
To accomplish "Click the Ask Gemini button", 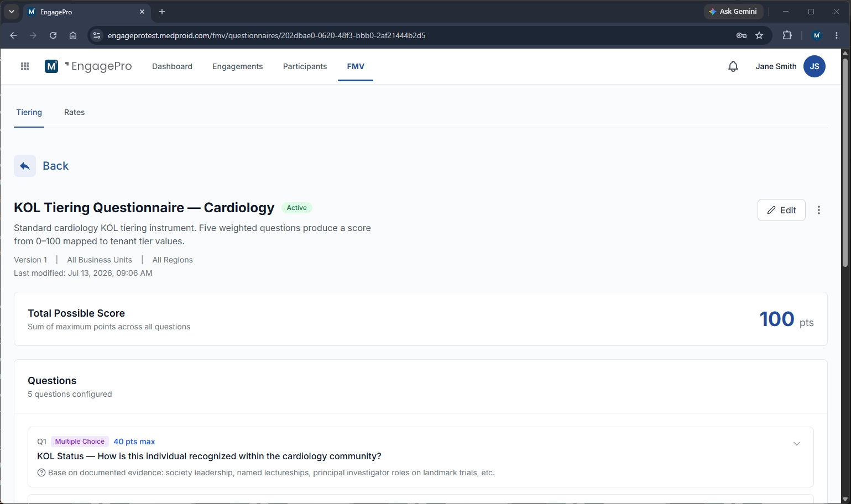I will [733, 12].
